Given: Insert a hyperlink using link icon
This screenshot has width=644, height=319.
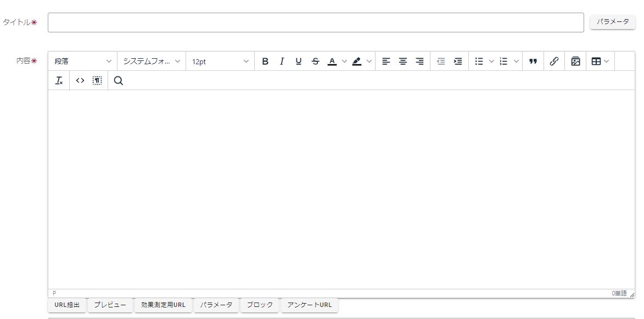Looking at the screenshot, I should [554, 61].
